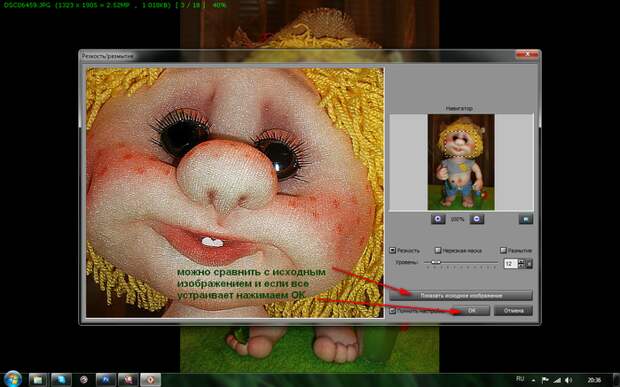Image resolution: width=620 pixels, height=387 pixels.
Task: Zoom out the navigator preview
Action: (x=476, y=219)
